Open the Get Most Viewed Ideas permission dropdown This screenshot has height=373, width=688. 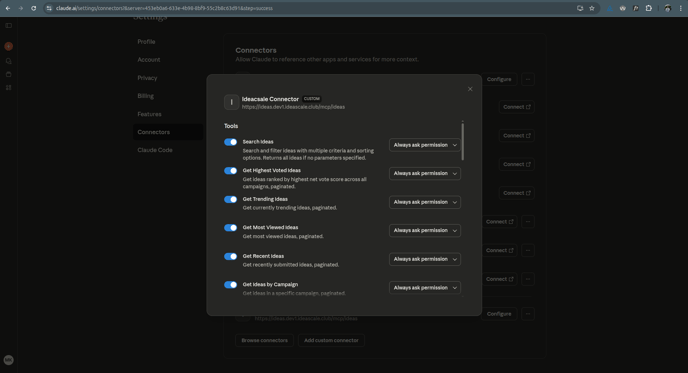click(x=425, y=230)
